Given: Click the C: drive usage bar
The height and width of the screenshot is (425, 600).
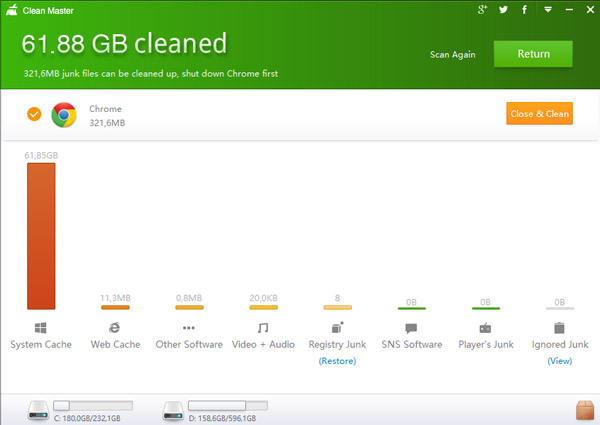Looking at the screenshot, I should pyautogui.click(x=93, y=405).
